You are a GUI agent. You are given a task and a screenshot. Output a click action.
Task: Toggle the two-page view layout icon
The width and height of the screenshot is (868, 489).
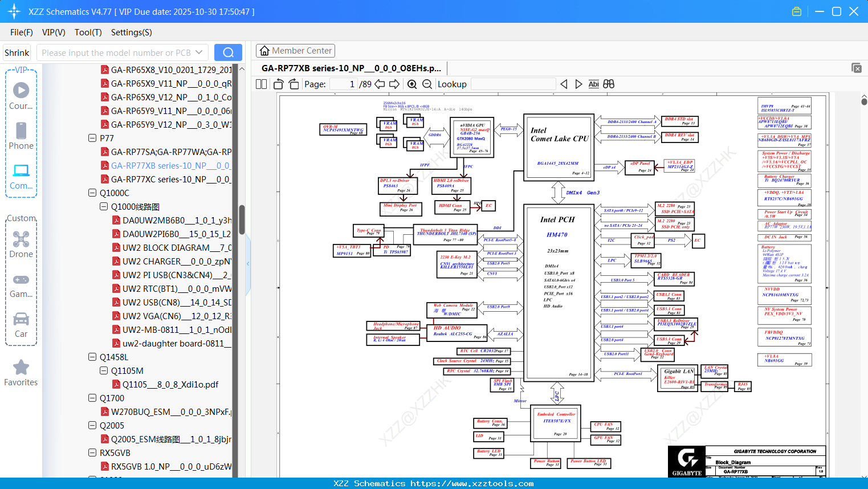[x=262, y=84]
